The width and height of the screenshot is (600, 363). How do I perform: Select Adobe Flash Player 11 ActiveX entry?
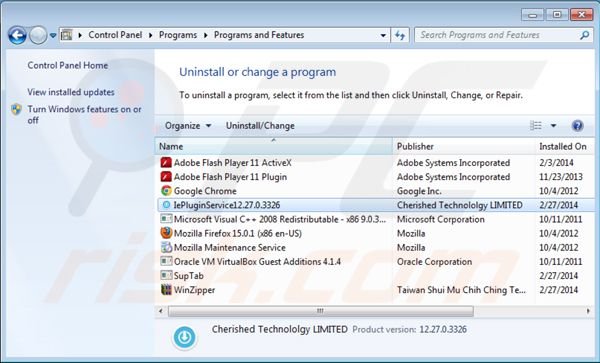tap(233, 163)
